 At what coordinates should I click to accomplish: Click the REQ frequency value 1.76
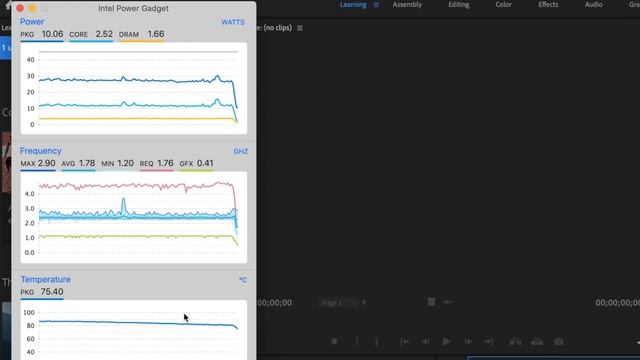point(165,163)
